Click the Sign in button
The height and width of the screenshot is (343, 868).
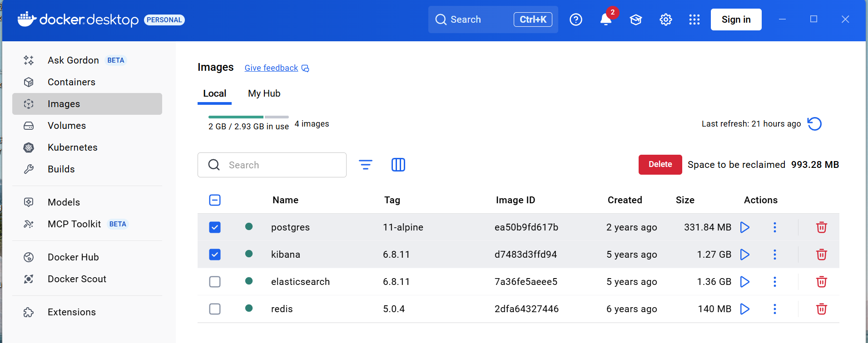(x=736, y=20)
